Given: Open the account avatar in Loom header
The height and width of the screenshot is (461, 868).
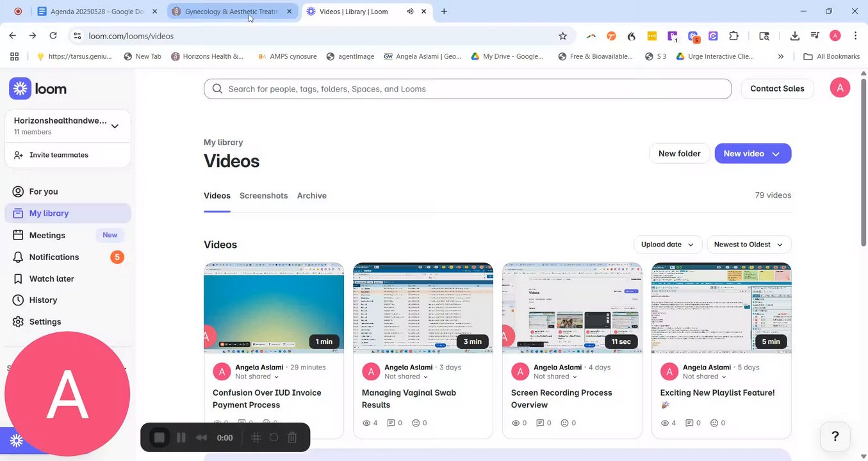Looking at the screenshot, I should tap(840, 88).
